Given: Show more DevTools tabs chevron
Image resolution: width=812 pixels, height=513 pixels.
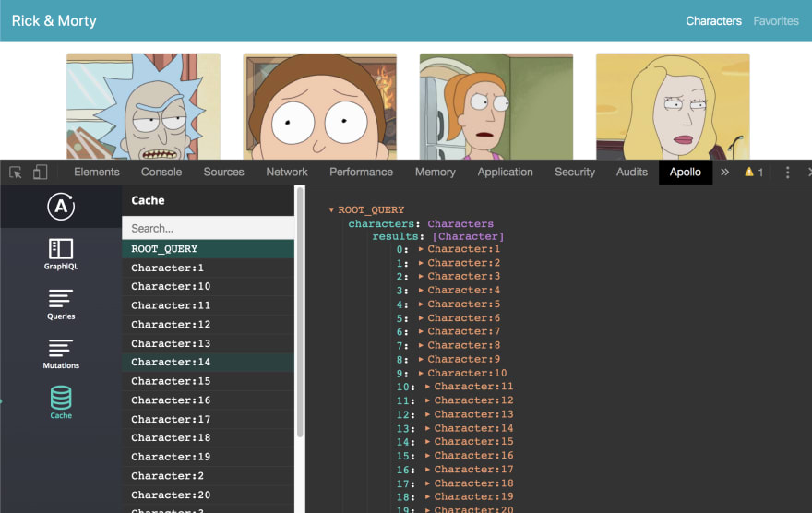Looking at the screenshot, I should click(724, 172).
